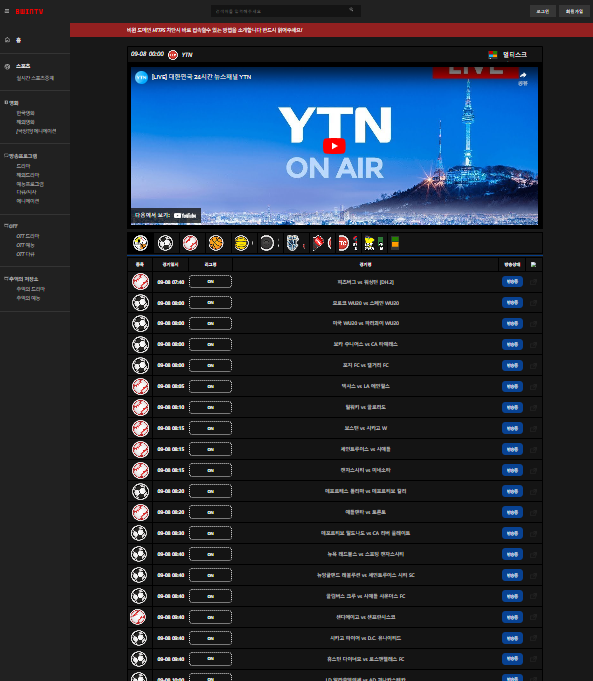Click the 리그명 column header
This screenshot has width=593, height=681.
(x=210, y=264)
